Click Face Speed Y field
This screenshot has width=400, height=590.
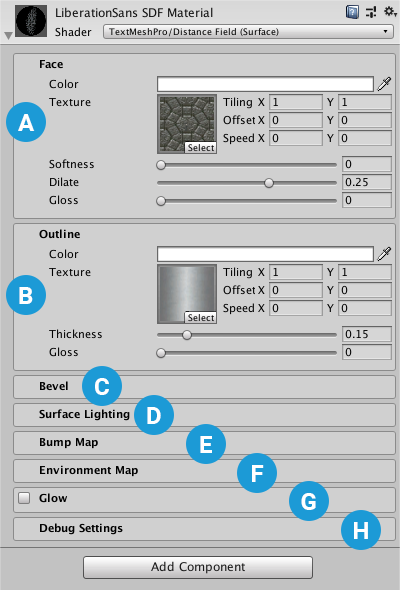click(365, 138)
